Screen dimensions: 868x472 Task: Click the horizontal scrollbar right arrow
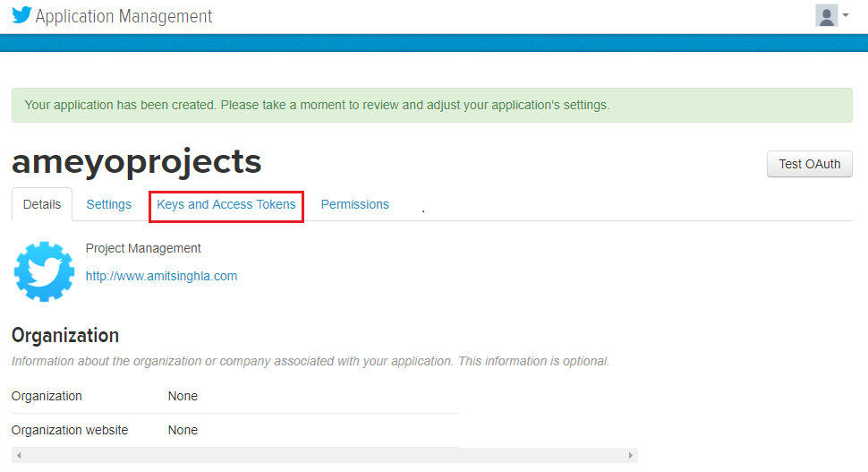tap(631, 456)
